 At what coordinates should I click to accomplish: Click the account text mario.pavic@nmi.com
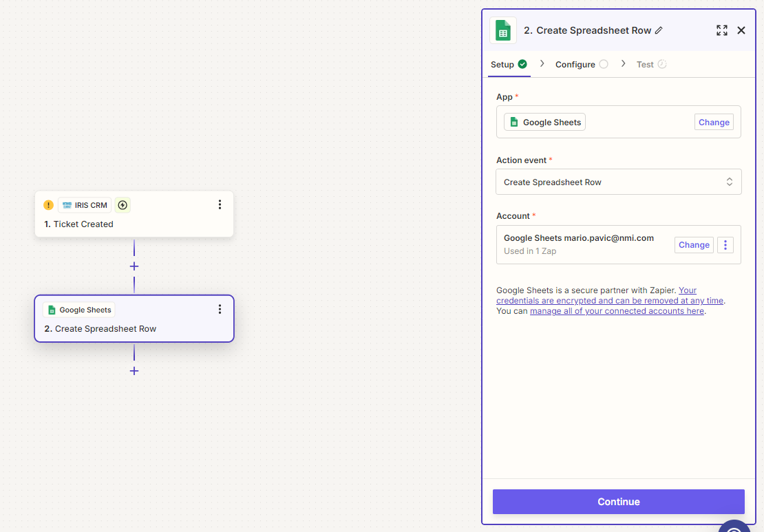click(x=608, y=238)
